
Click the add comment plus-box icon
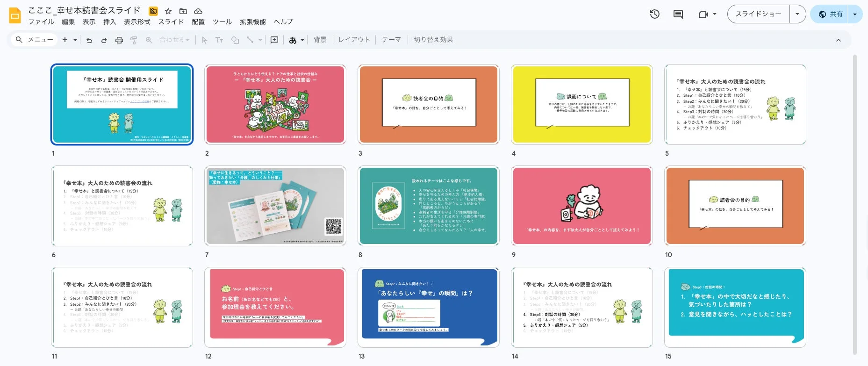click(274, 40)
